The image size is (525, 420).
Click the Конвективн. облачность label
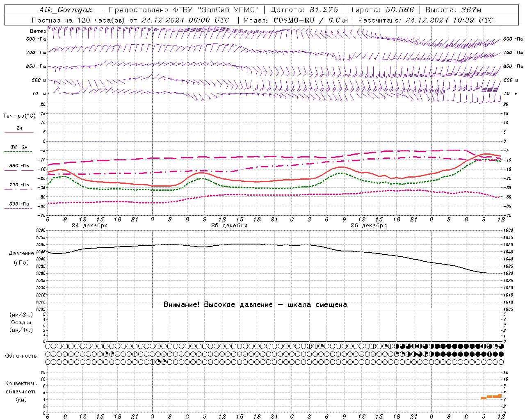(21, 388)
